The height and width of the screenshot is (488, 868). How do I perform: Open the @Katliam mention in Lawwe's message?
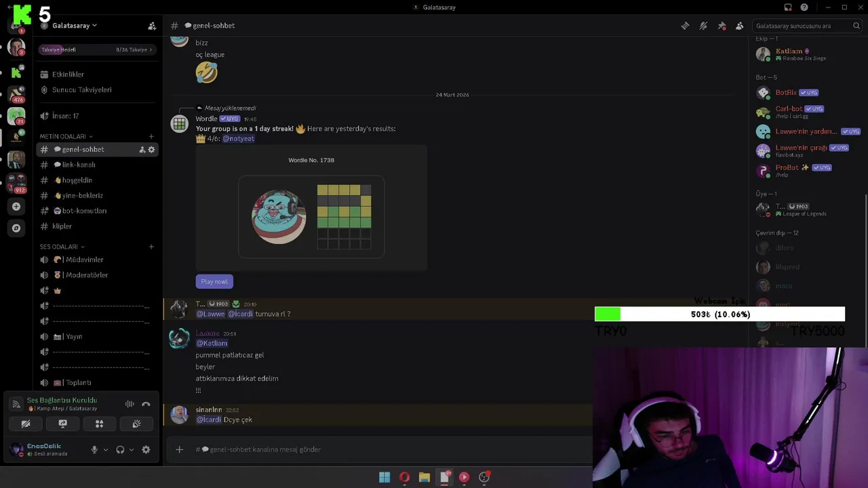[212, 344]
